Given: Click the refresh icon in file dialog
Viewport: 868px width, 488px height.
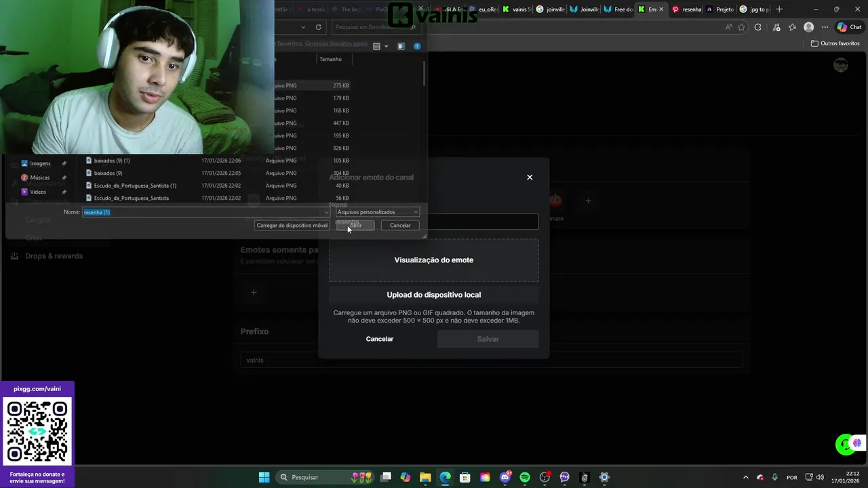Looking at the screenshot, I should tap(318, 27).
